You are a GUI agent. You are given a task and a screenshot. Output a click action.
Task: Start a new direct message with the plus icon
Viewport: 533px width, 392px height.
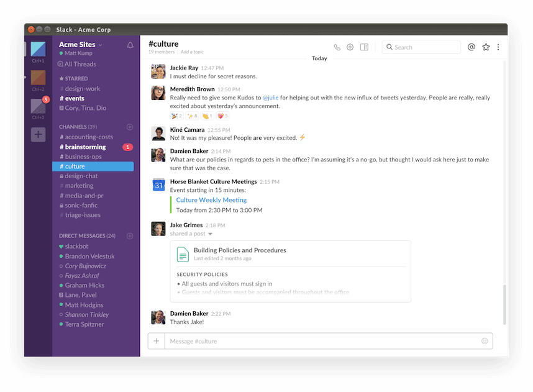click(130, 235)
